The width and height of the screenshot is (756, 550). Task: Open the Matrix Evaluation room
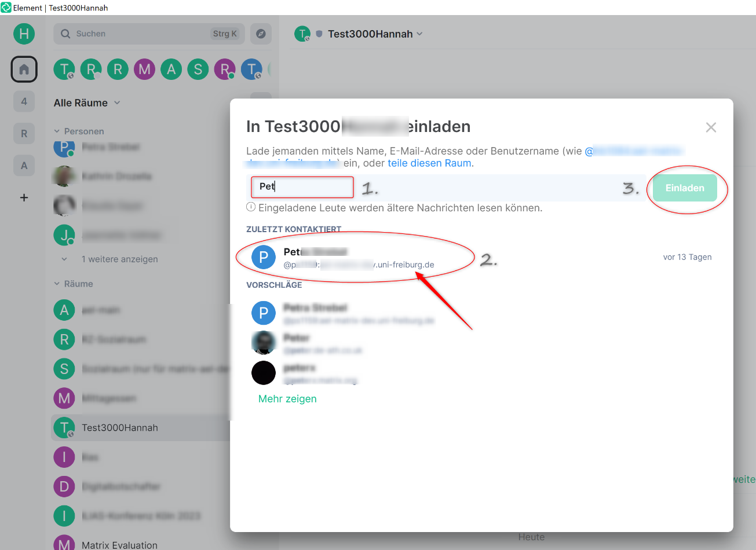[x=119, y=545]
